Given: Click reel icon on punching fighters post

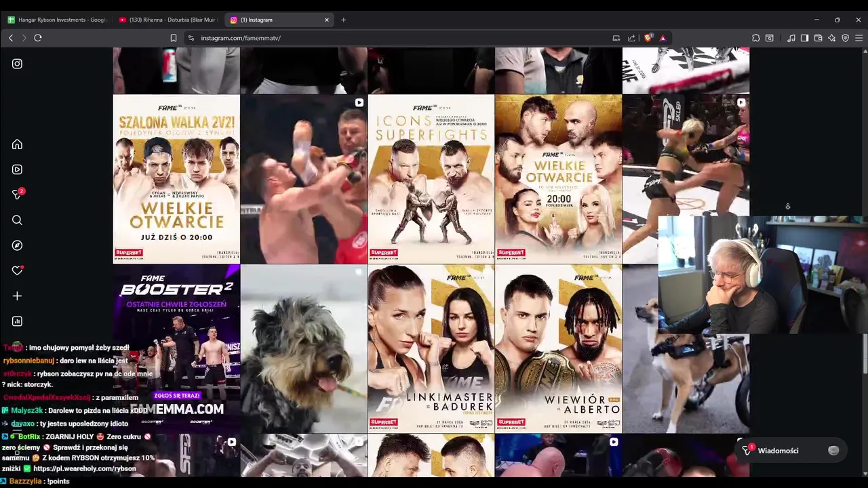Looking at the screenshot, I should click(359, 103).
